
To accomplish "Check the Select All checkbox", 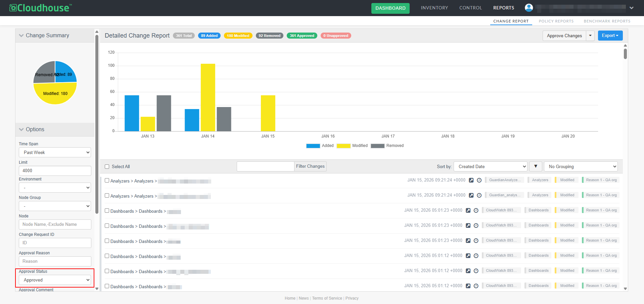I will tap(107, 167).
